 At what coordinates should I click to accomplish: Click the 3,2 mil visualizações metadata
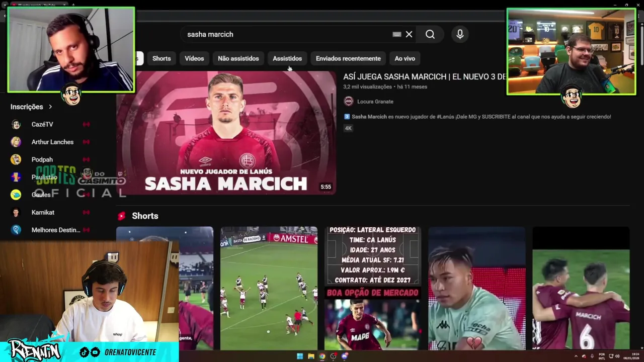click(x=367, y=87)
